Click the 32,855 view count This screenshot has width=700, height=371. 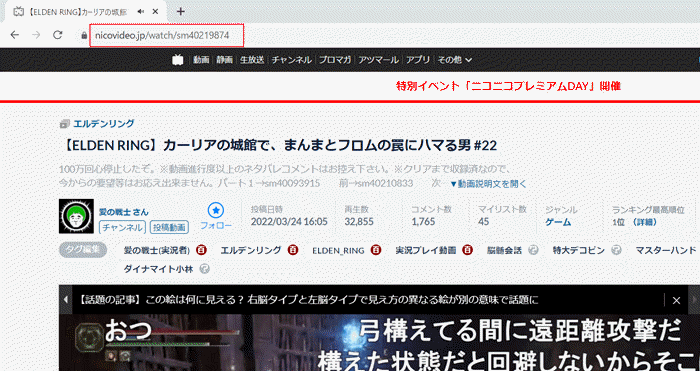tap(359, 222)
